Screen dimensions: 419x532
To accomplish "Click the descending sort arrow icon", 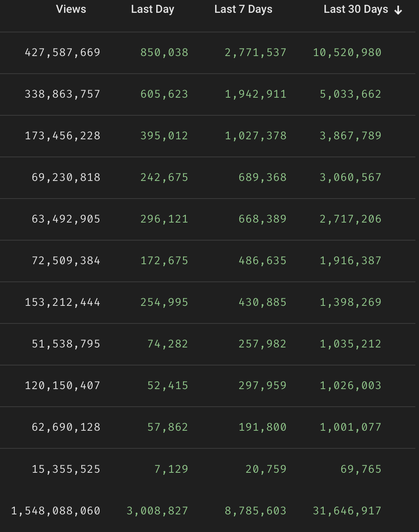I will (398, 10).
